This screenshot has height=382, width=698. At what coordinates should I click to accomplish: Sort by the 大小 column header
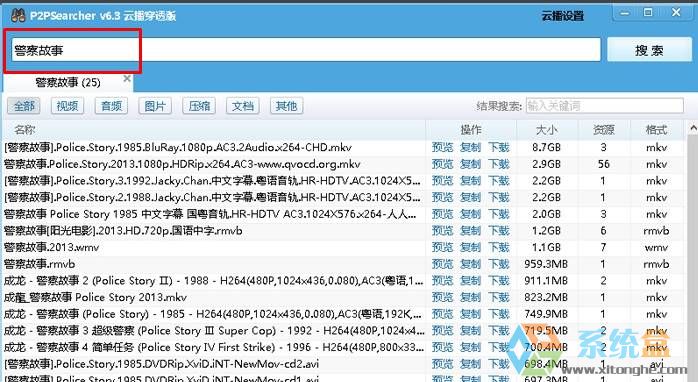tap(547, 130)
